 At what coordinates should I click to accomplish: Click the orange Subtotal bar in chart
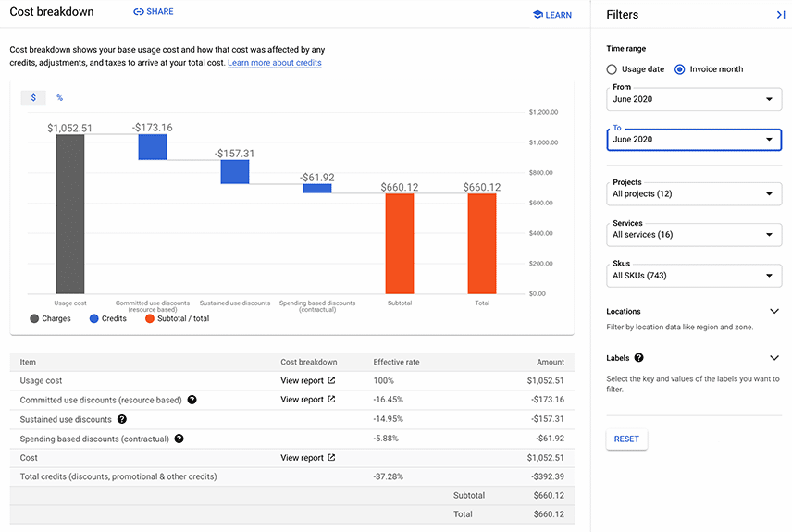(x=400, y=243)
